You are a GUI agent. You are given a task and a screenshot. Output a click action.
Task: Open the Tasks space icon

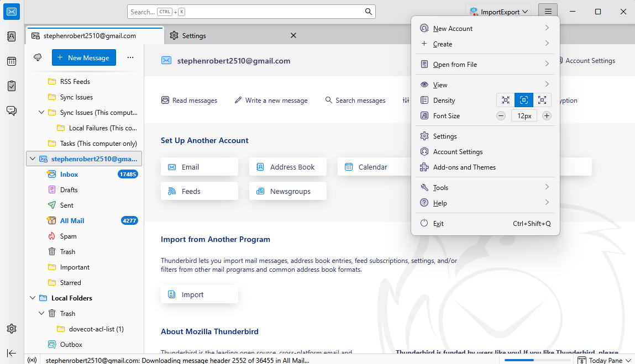pyautogui.click(x=11, y=86)
